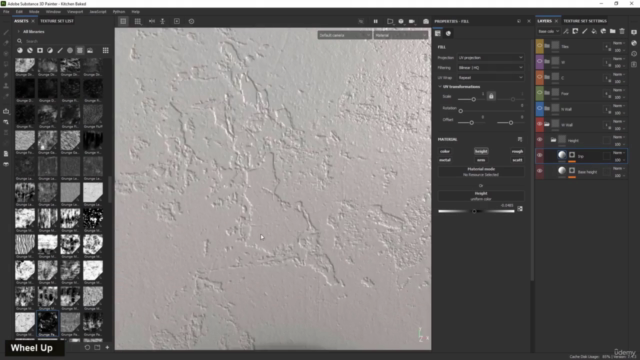Click the pause rendering icon
The height and width of the screenshot is (360, 640).
pyautogui.click(x=376, y=21)
